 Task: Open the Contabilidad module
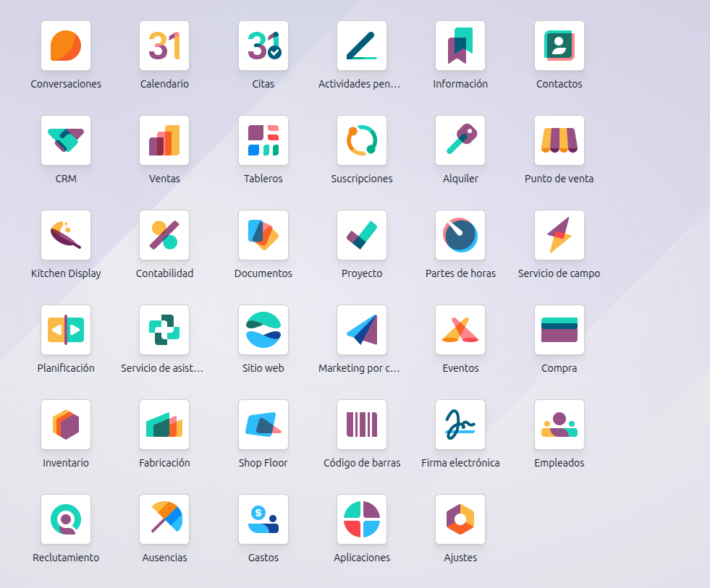point(164,234)
